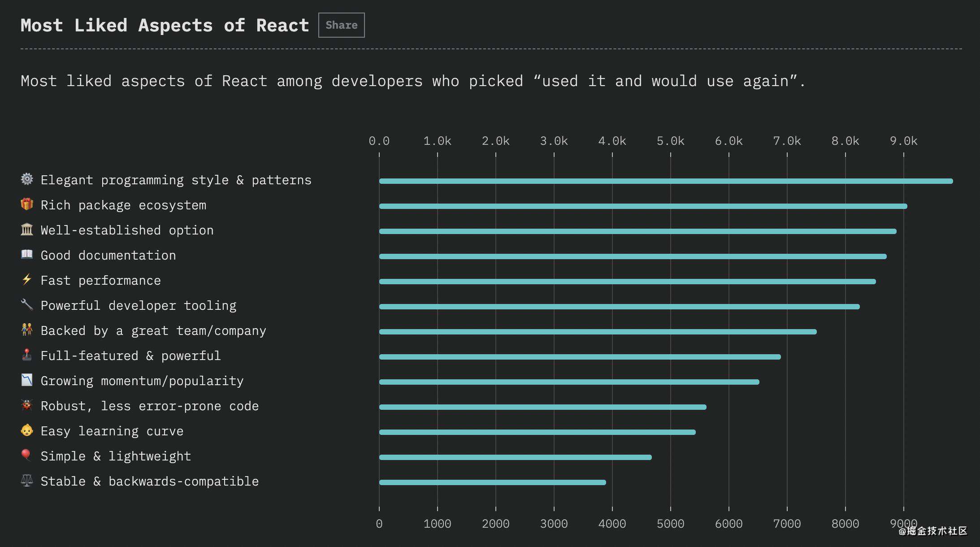Screen dimensions: 980x547
Task: Click the lightning emoji beside Fast performance
Action: (27, 279)
